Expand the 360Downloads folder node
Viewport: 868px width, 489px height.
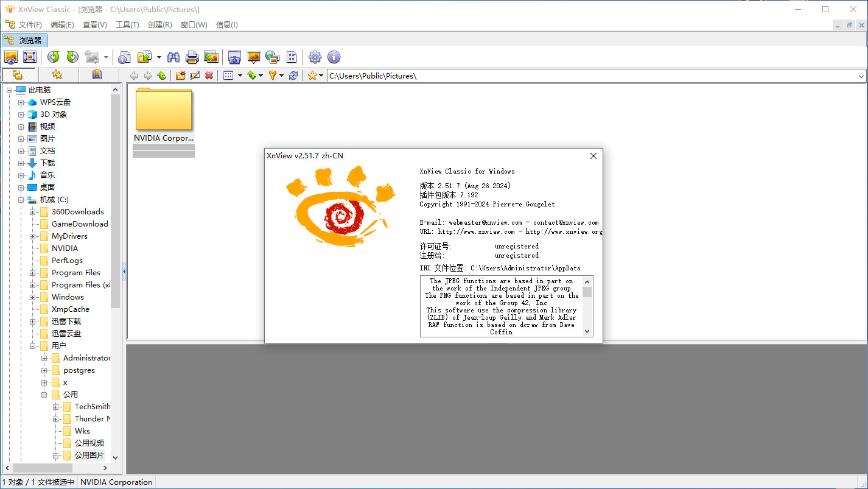[33, 212]
